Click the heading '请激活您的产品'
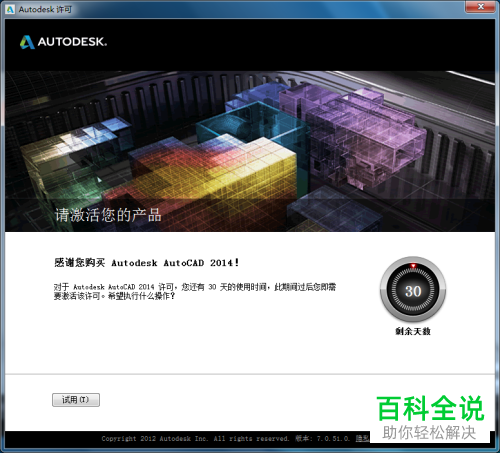This screenshot has width=500, height=453. pos(108,215)
